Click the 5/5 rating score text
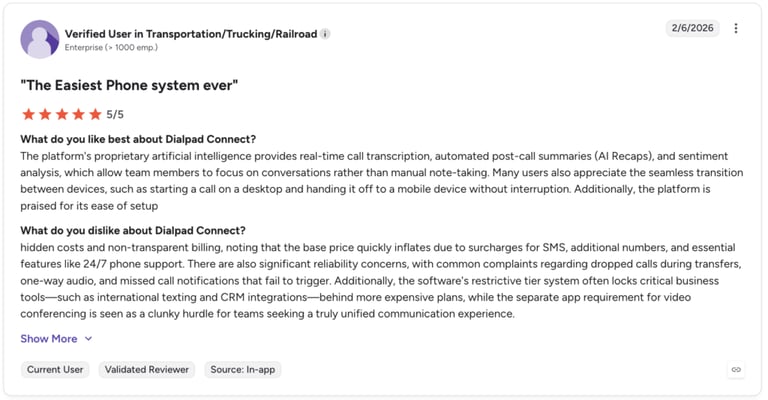The image size is (768, 400). click(x=115, y=115)
